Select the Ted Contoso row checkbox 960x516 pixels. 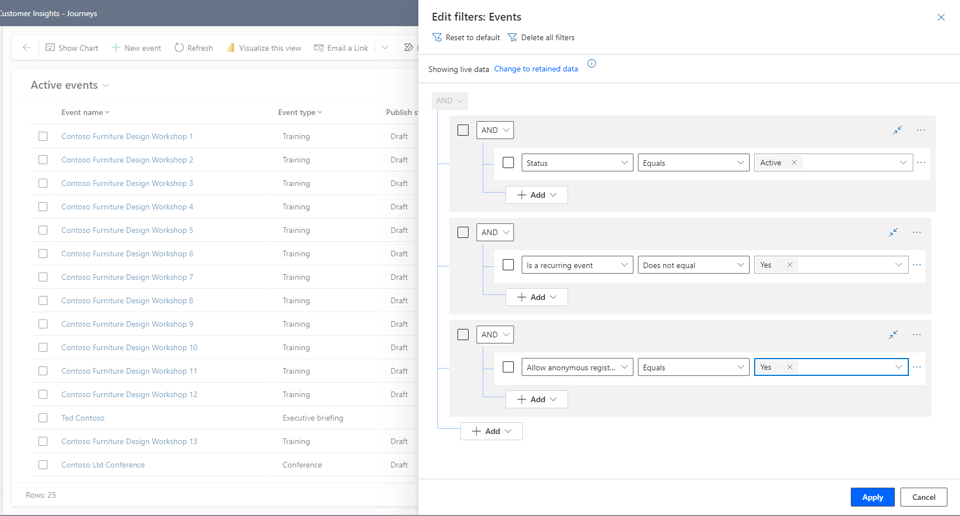pos(43,418)
